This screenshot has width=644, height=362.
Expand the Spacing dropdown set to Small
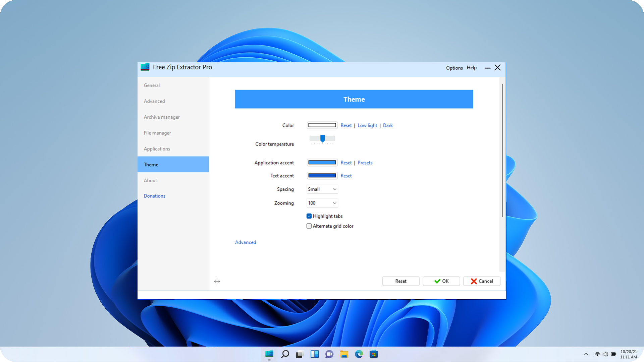322,189
